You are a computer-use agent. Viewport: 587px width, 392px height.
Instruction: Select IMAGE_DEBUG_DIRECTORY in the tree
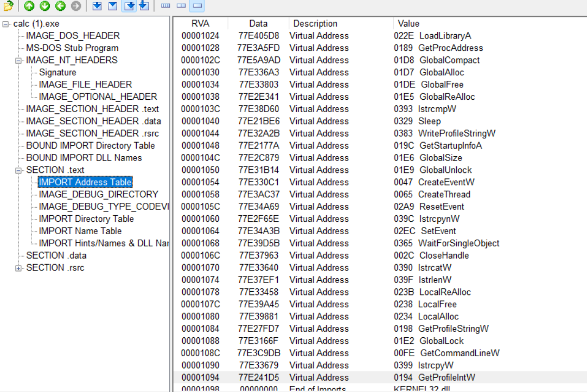[x=98, y=195]
